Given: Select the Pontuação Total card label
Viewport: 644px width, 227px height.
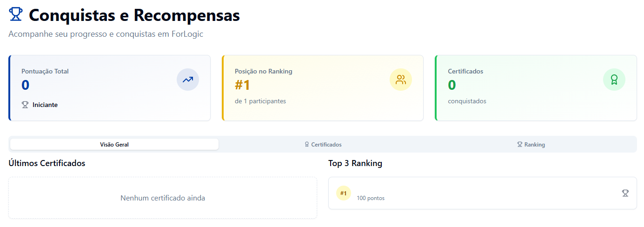Looking at the screenshot, I should point(45,71).
